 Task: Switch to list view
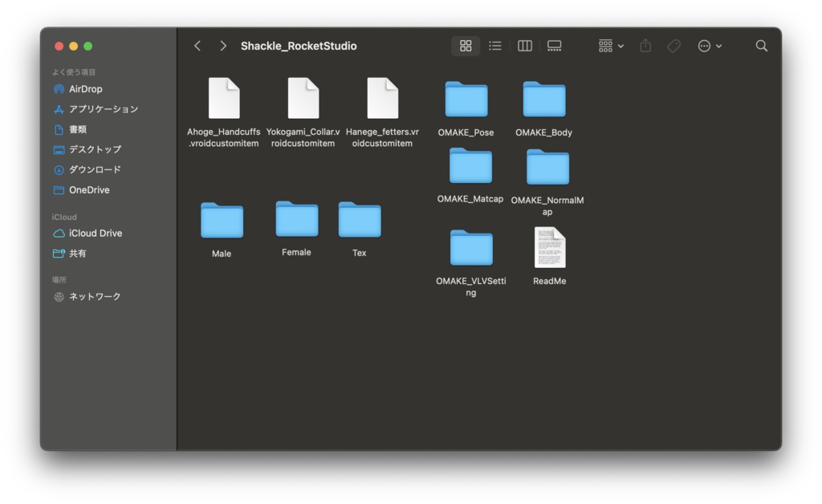(494, 46)
